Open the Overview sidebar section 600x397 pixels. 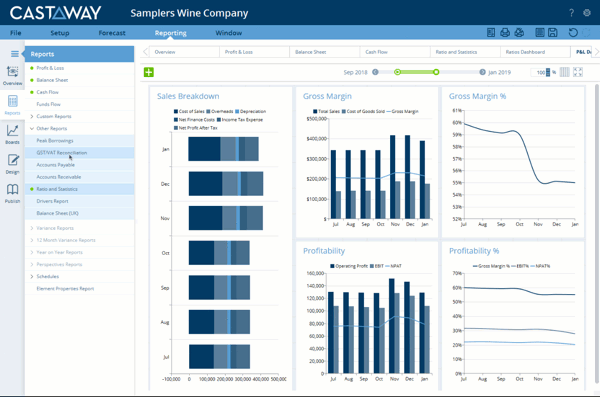[x=12, y=75]
